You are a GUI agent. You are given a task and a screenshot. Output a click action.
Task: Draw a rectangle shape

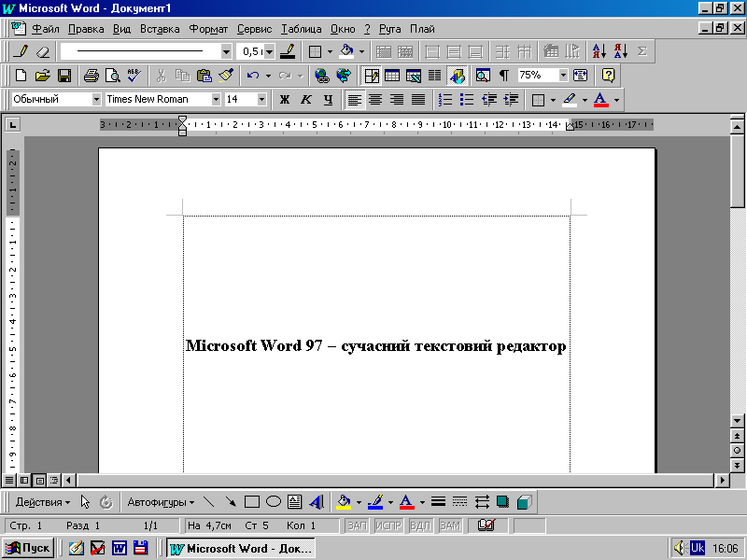tap(251, 502)
